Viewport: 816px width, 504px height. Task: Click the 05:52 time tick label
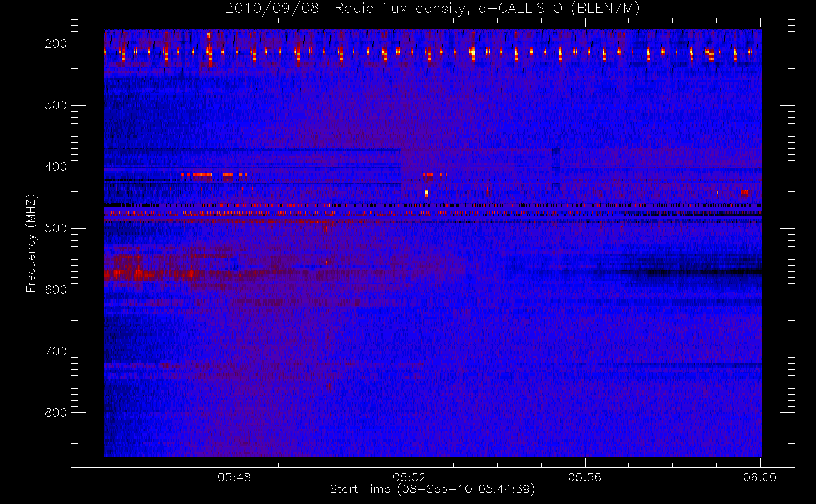pos(410,477)
